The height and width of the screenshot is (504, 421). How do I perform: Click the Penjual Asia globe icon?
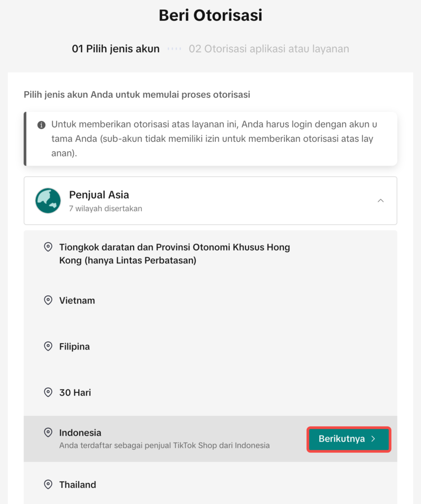click(x=48, y=201)
